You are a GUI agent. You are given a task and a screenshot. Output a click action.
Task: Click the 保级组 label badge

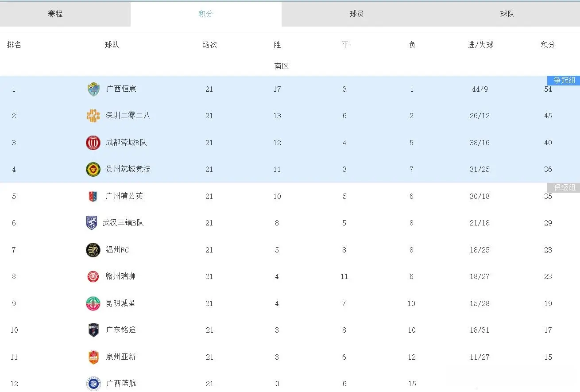[564, 187]
